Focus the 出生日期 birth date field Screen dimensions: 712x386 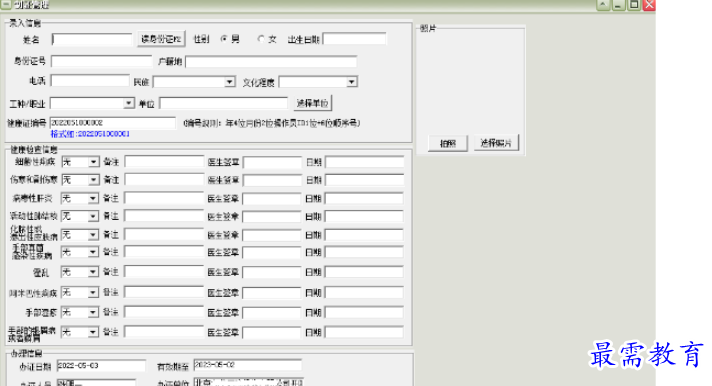(x=354, y=39)
